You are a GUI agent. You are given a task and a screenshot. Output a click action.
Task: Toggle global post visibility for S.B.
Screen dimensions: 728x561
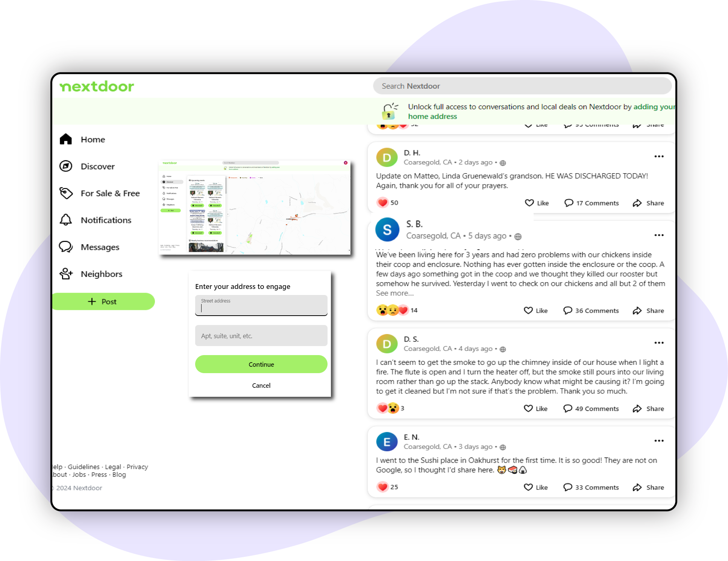pos(518,236)
